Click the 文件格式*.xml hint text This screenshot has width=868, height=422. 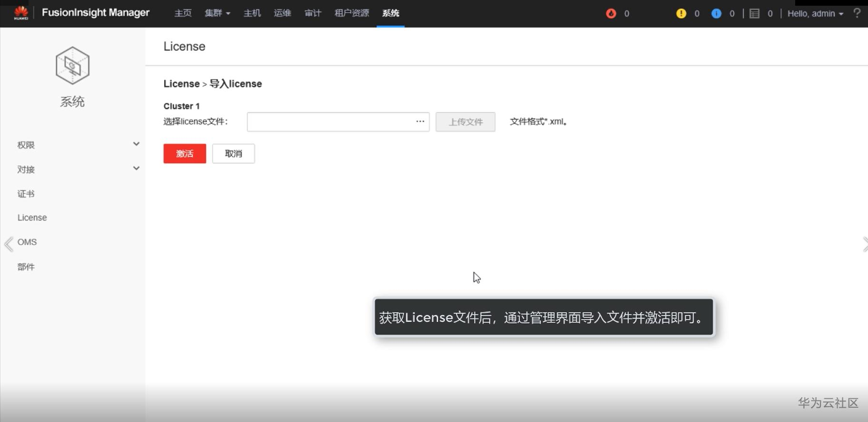[x=538, y=121]
